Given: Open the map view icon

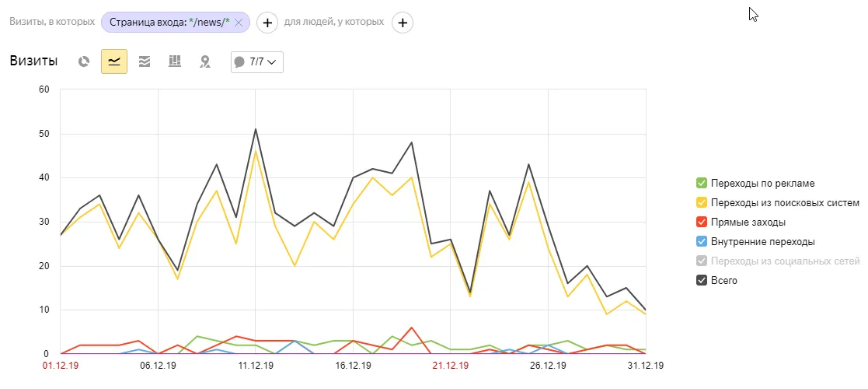Looking at the screenshot, I should pyautogui.click(x=205, y=61).
